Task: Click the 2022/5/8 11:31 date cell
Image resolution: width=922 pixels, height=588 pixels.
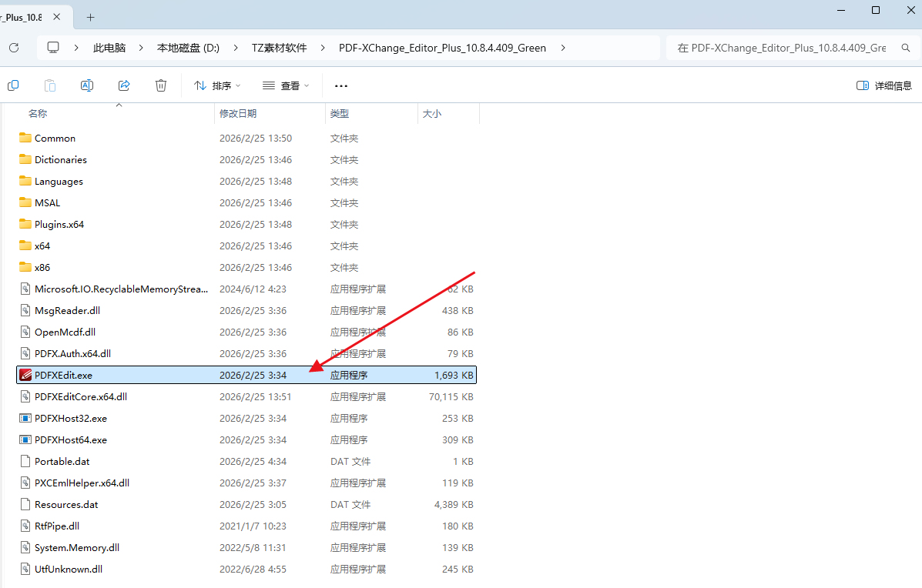Action: (253, 547)
